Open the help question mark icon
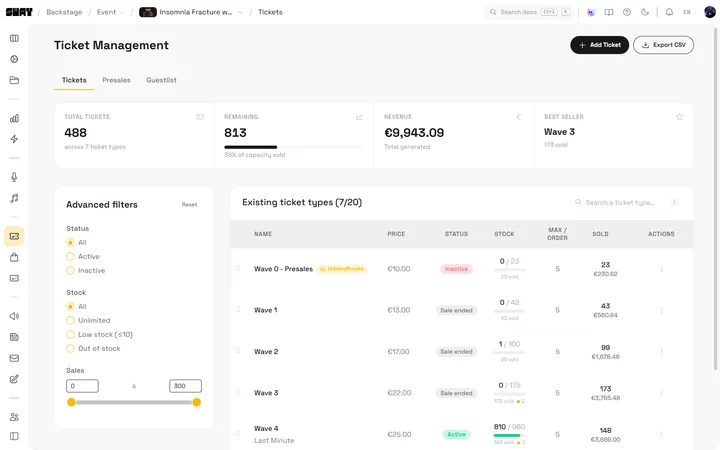The image size is (720, 450). pyautogui.click(x=627, y=12)
